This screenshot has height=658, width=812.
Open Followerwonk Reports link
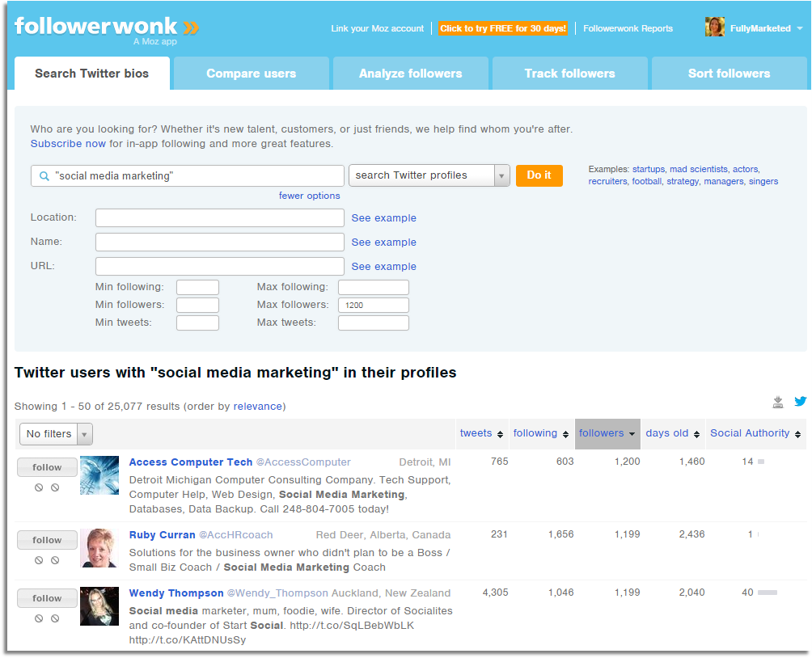628,28
